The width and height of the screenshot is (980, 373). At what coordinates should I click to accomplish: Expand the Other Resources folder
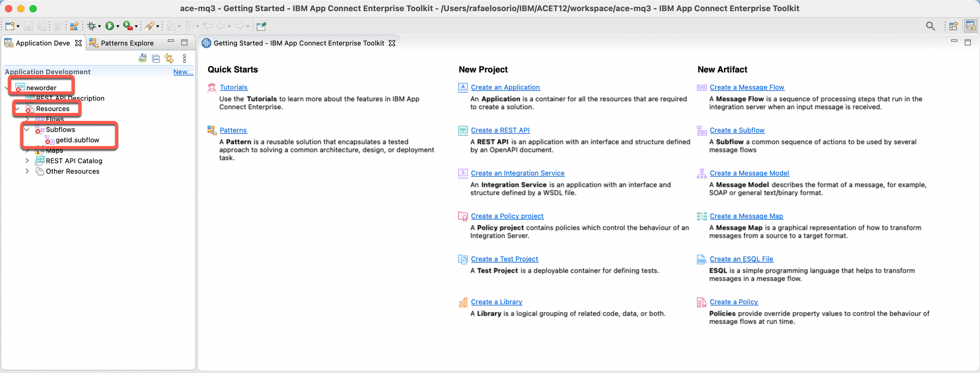click(27, 171)
